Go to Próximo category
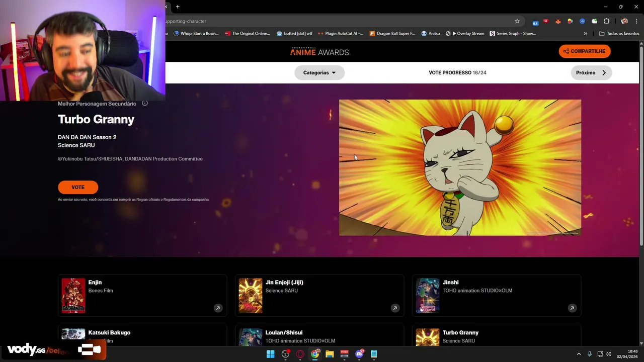Screen dimensions: 644x362 pyautogui.click(x=591, y=72)
